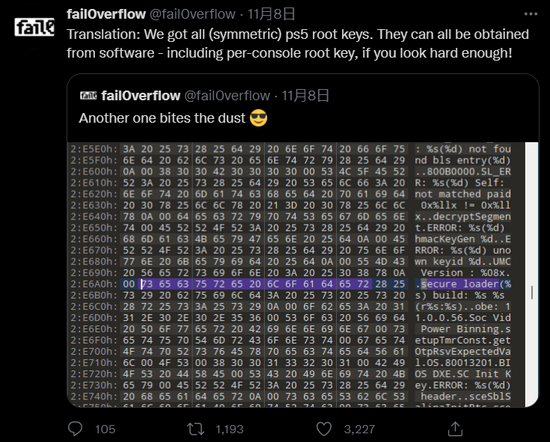Open the @fail0verflow handle on main tweet
Screen dimensions: 550x442
(x=192, y=14)
